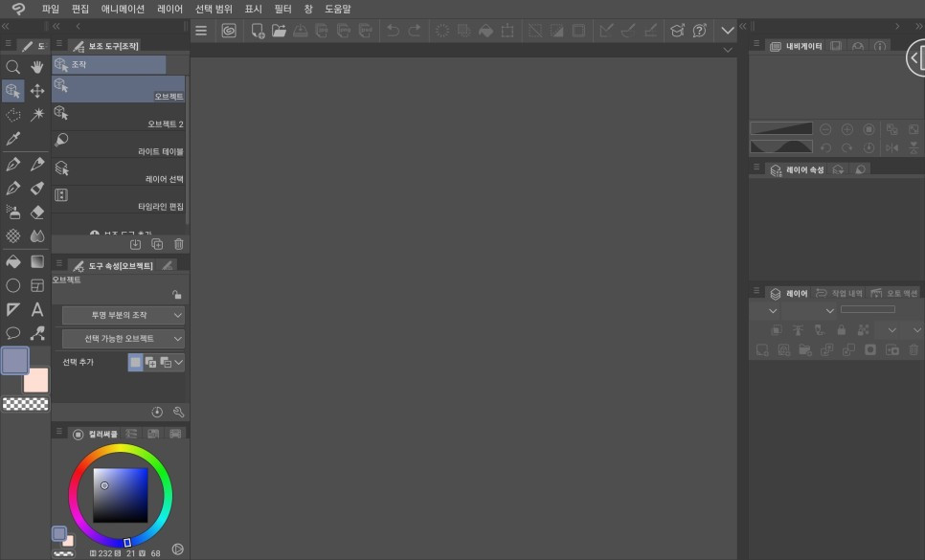
Task: Open the 투명 부분의 조작 dropdown
Action: pos(119,314)
